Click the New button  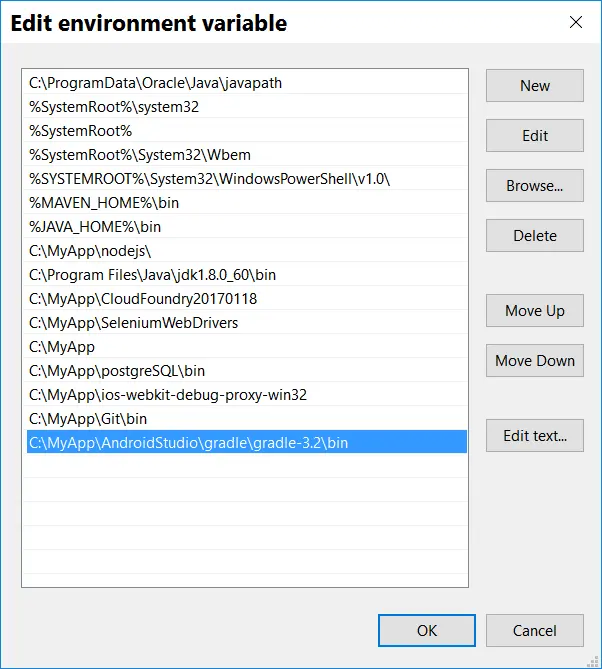pyautogui.click(x=535, y=85)
